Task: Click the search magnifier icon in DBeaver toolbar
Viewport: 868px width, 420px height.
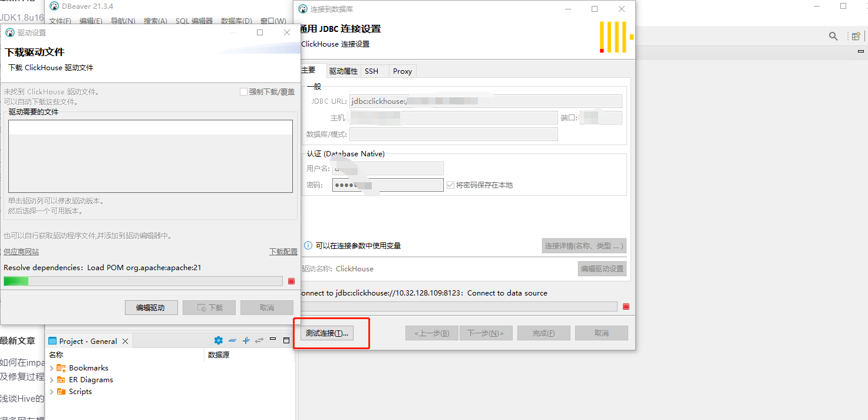Action: coord(833,36)
